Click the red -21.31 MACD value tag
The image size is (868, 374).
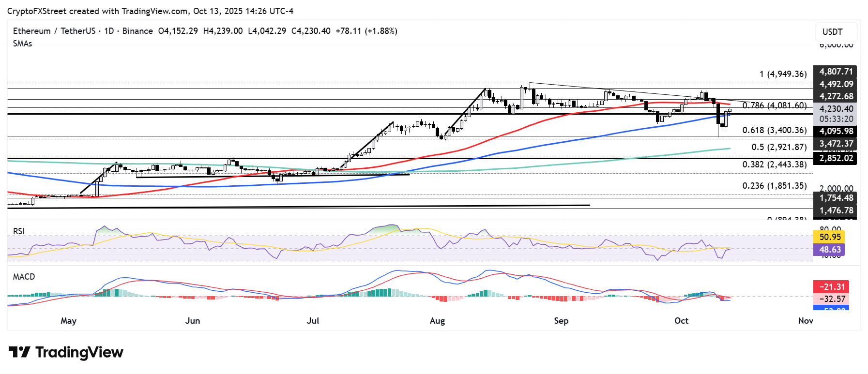point(832,287)
